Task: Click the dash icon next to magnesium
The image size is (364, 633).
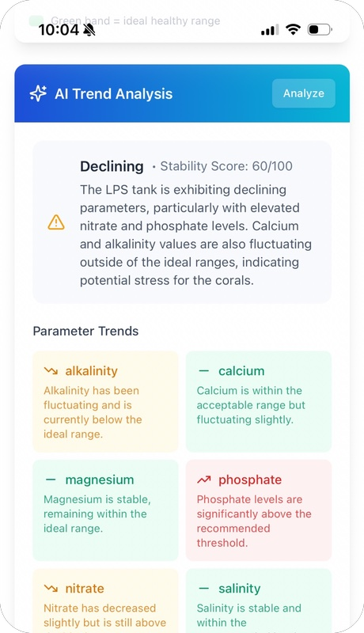Action: point(51,479)
